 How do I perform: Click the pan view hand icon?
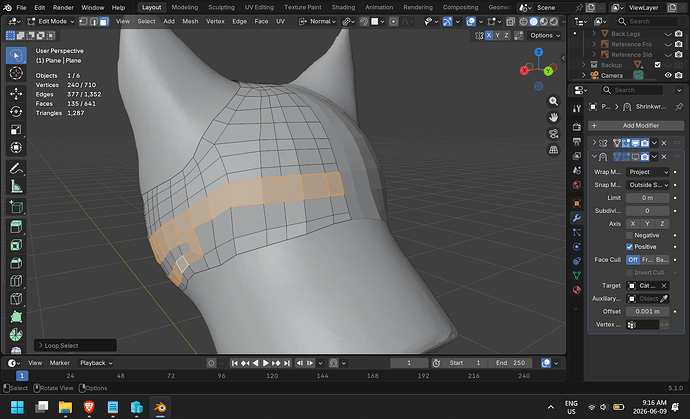click(553, 118)
